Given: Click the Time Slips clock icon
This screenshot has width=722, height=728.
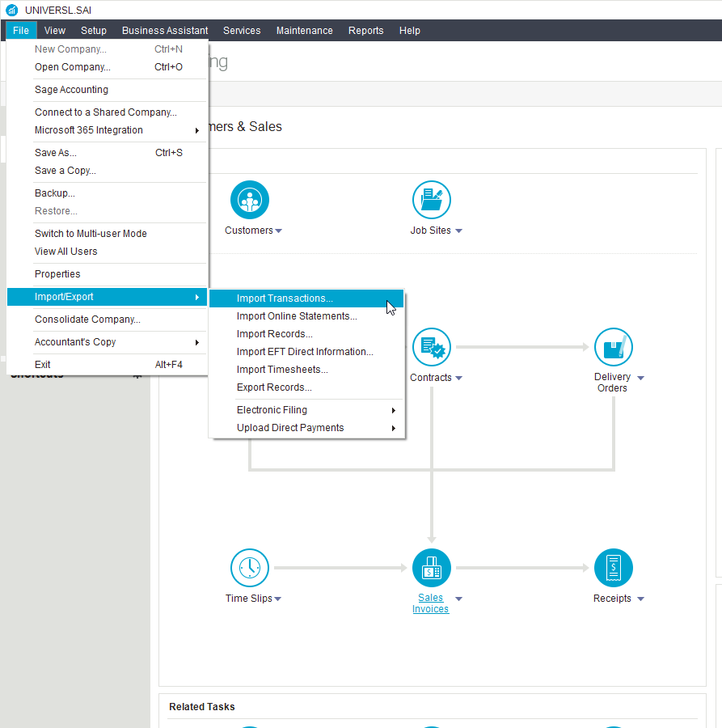Looking at the screenshot, I should [x=249, y=568].
